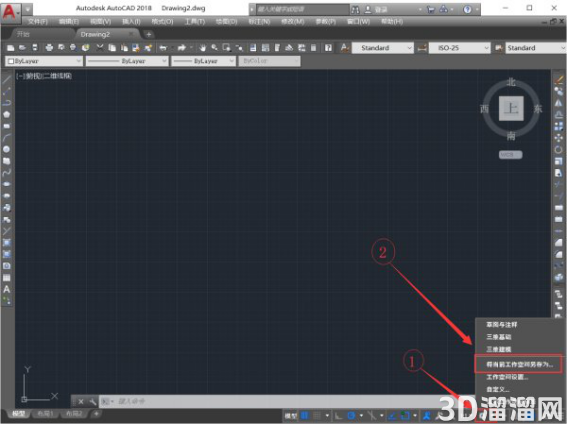Click the Redo arrow icon

[182, 48]
